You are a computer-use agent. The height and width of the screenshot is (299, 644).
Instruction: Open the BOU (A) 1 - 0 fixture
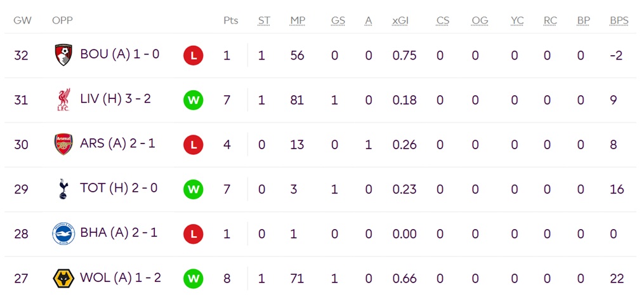[x=119, y=54]
